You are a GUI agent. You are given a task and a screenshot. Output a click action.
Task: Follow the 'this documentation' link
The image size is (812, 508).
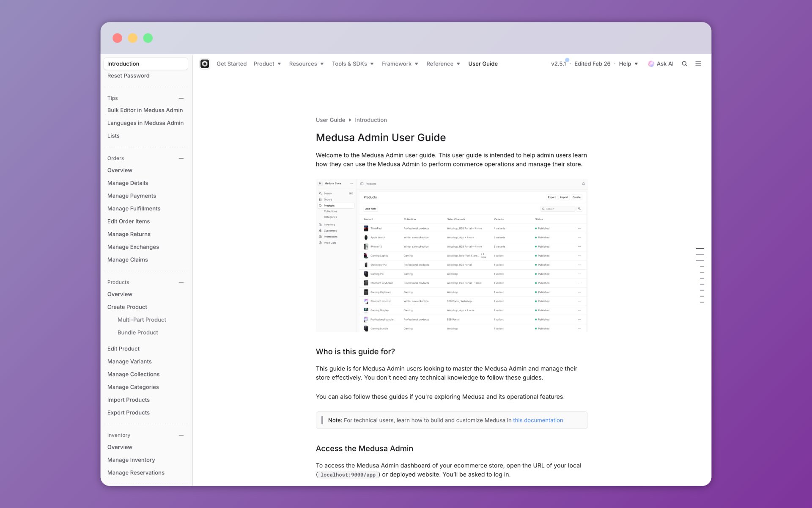538,420
